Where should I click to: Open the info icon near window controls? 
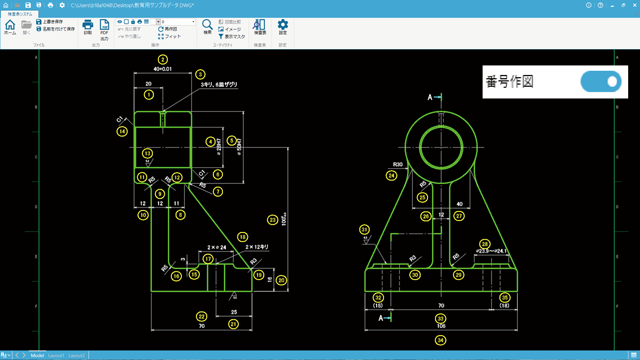pyautogui.click(x=589, y=5)
